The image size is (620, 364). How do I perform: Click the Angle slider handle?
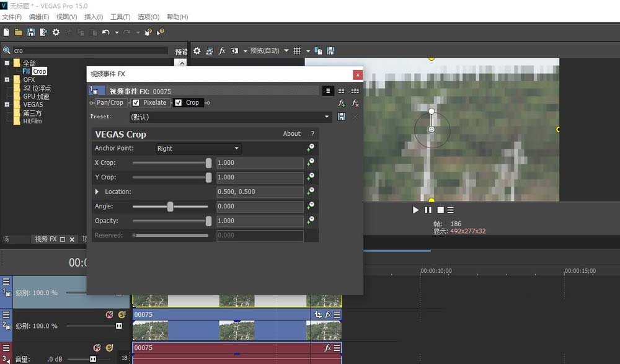[x=170, y=206]
